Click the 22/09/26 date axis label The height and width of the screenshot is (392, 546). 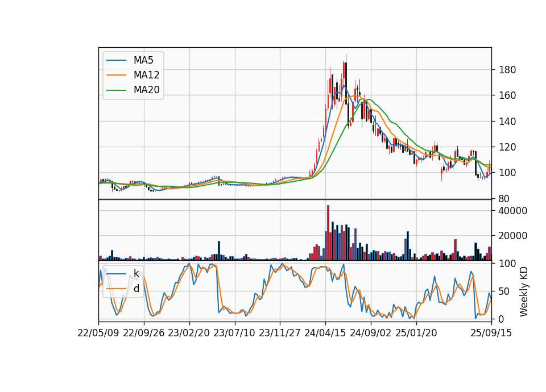click(x=144, y=333)
